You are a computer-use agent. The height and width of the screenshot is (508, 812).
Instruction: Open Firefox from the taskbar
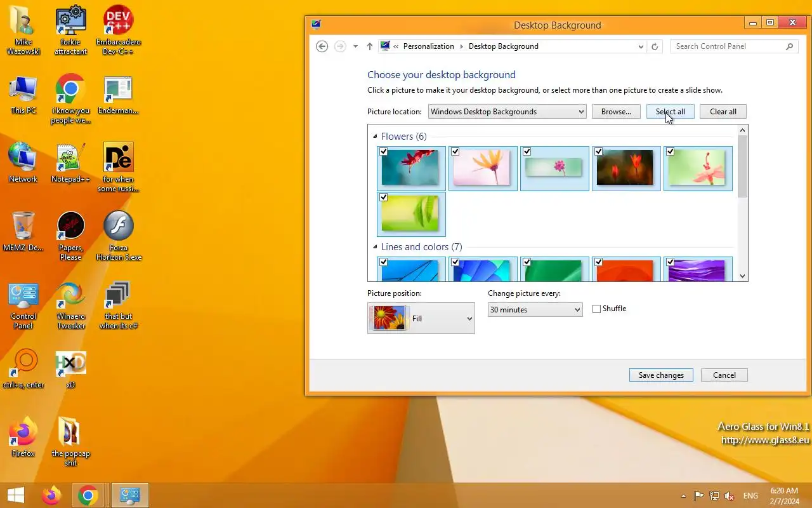pyautogui.click(x=51, y=495)
